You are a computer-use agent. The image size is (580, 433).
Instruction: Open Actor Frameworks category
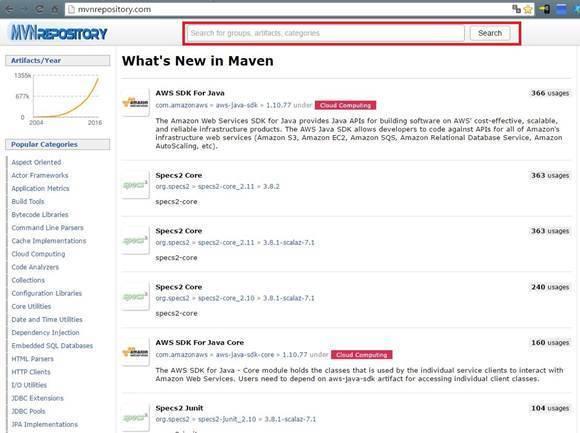click(40, 175)
